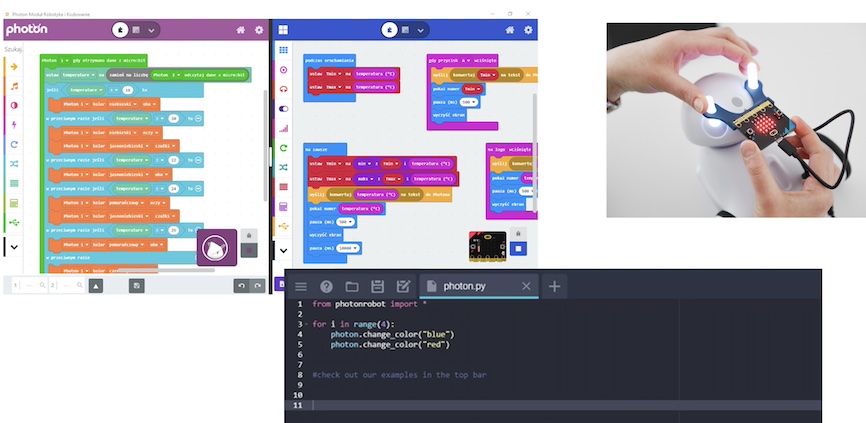Open the movement arrow category in Photon sidebar
This screenshot has height=423, width=866.
tap(14, 67)
